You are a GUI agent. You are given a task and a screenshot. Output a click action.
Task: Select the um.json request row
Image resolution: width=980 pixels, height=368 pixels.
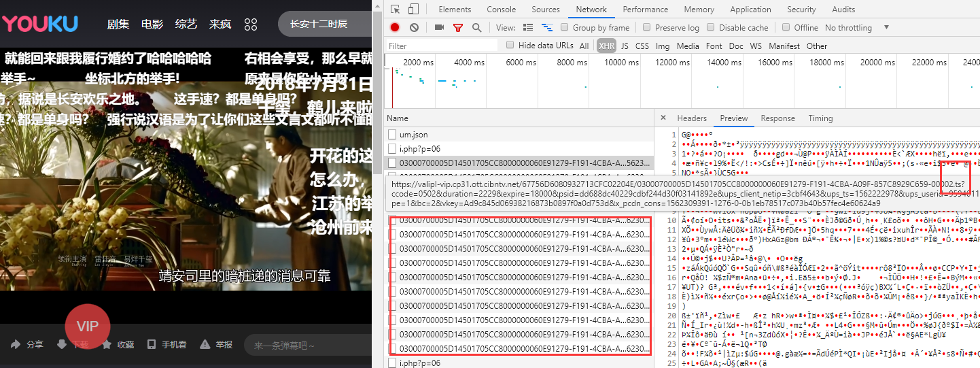click(x=519, y=135)
